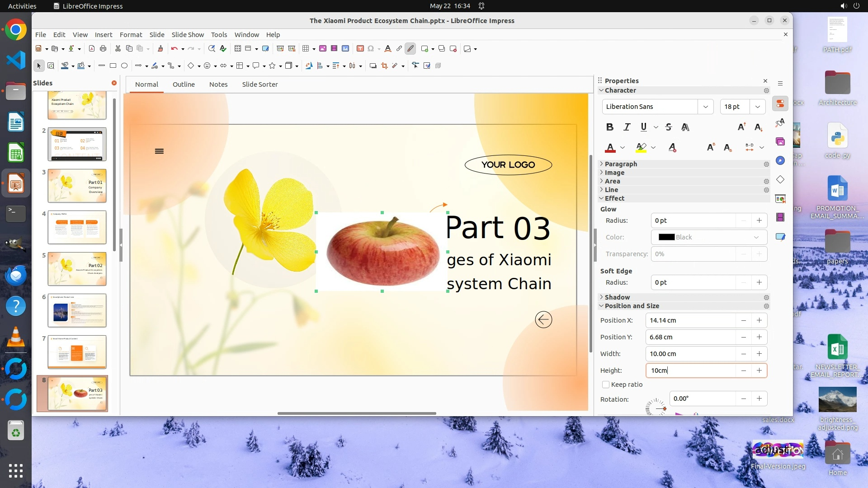Open Navigator deck in sidebar
The width and height of the screenshot is (868, 488).
(780, 160)
